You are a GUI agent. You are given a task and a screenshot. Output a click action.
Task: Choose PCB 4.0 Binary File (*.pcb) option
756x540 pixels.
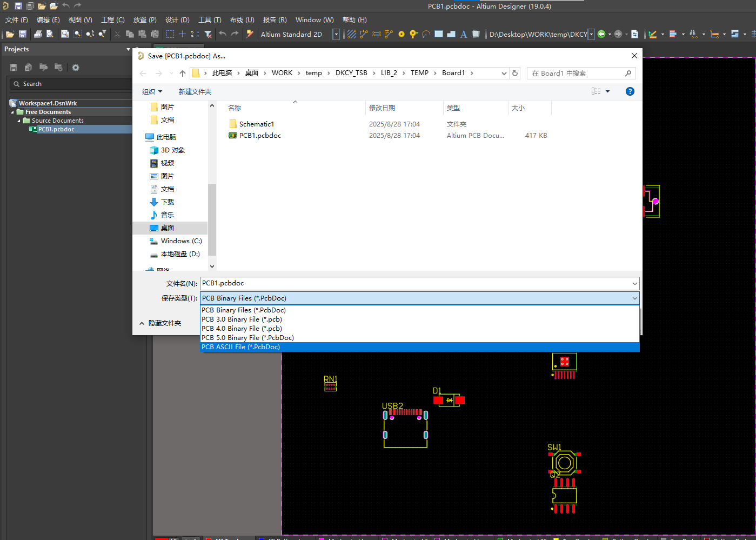[x=420, y=329]
